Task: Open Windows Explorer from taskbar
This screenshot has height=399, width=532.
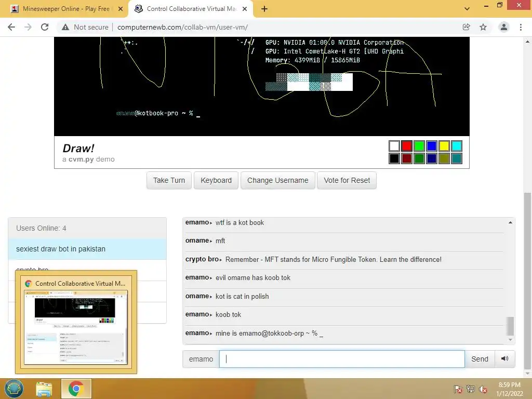Action: [44, 389]
